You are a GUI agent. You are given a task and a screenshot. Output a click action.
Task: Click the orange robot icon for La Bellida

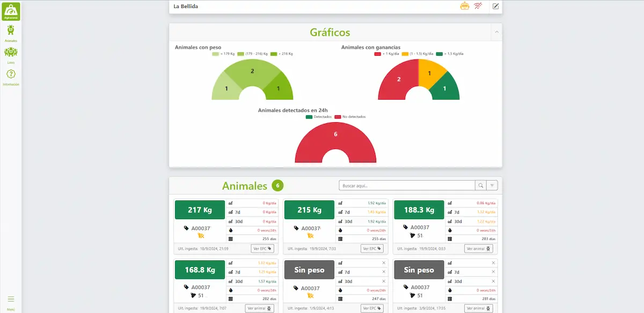[465, 6]
